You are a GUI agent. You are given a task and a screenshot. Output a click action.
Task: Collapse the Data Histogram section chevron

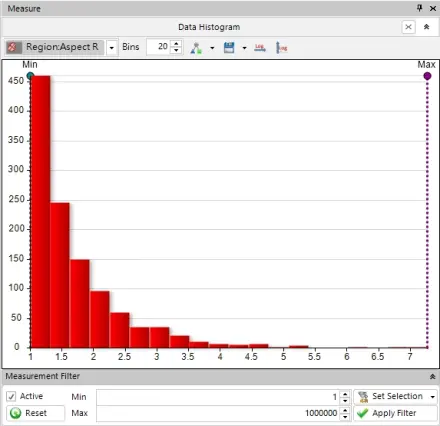426,27
